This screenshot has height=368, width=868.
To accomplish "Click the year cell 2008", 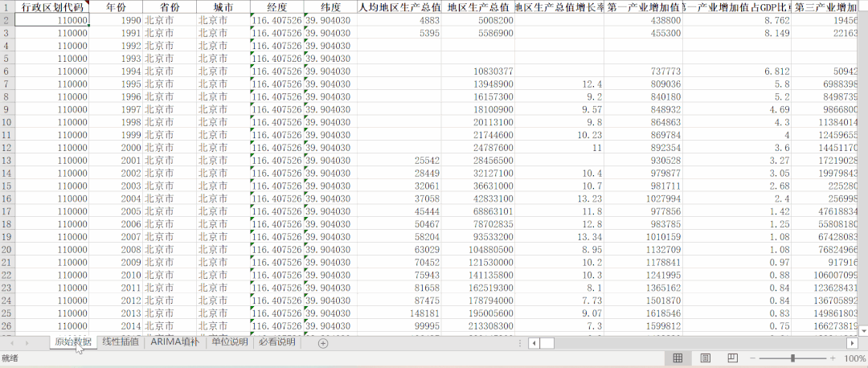I will coord(116,250).
